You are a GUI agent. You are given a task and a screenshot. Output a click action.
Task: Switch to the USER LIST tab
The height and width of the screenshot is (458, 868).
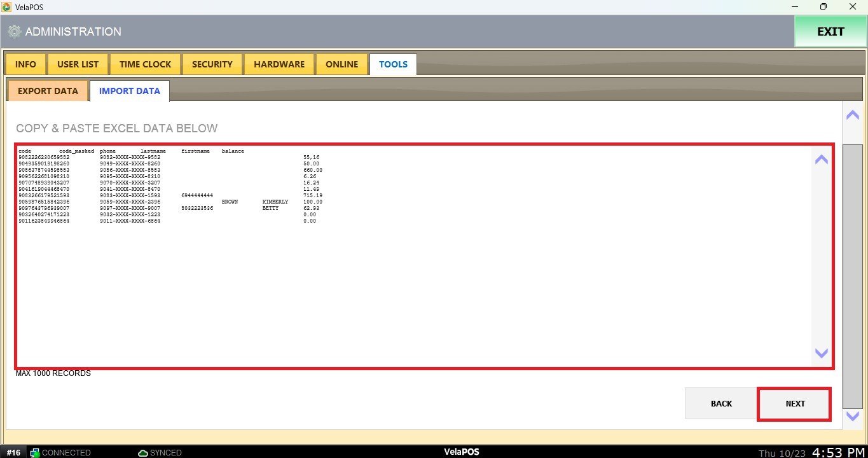coord(78,64)
